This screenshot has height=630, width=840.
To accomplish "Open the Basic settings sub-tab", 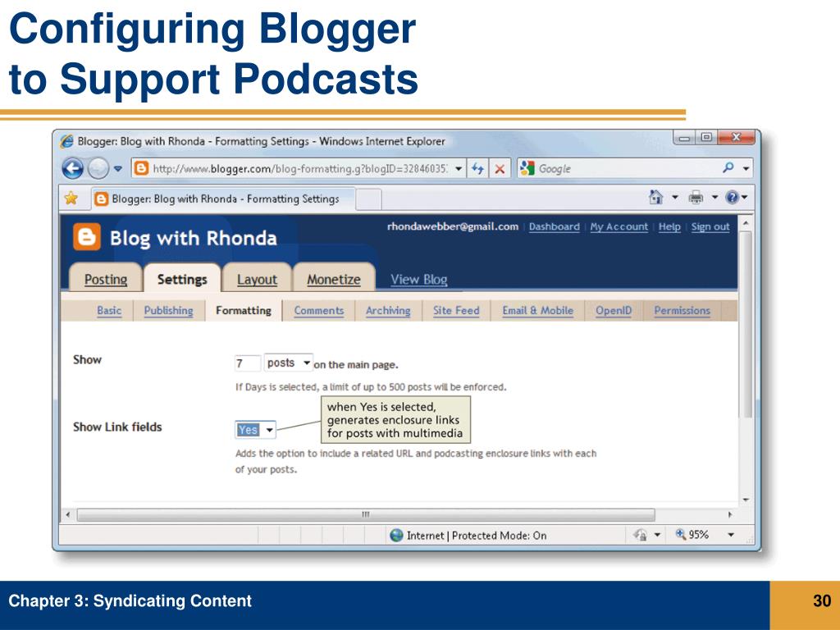I will (x=109, y=311).
